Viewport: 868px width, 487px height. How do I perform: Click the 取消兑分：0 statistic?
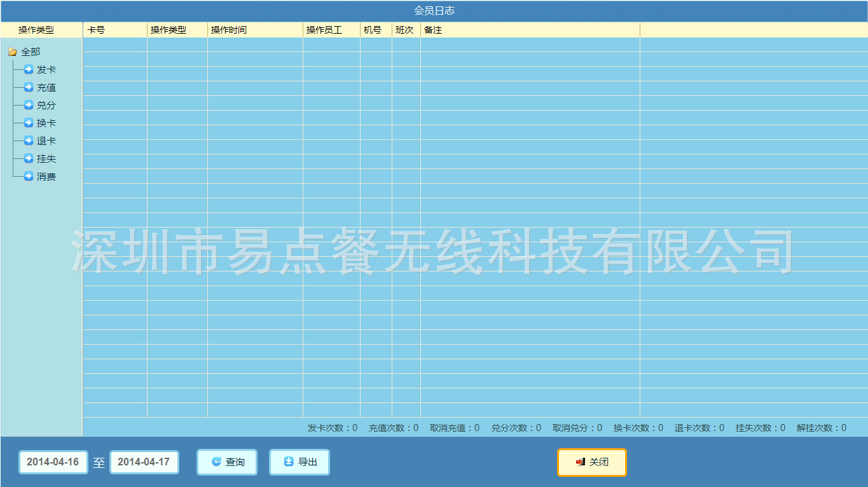point(577,428)
